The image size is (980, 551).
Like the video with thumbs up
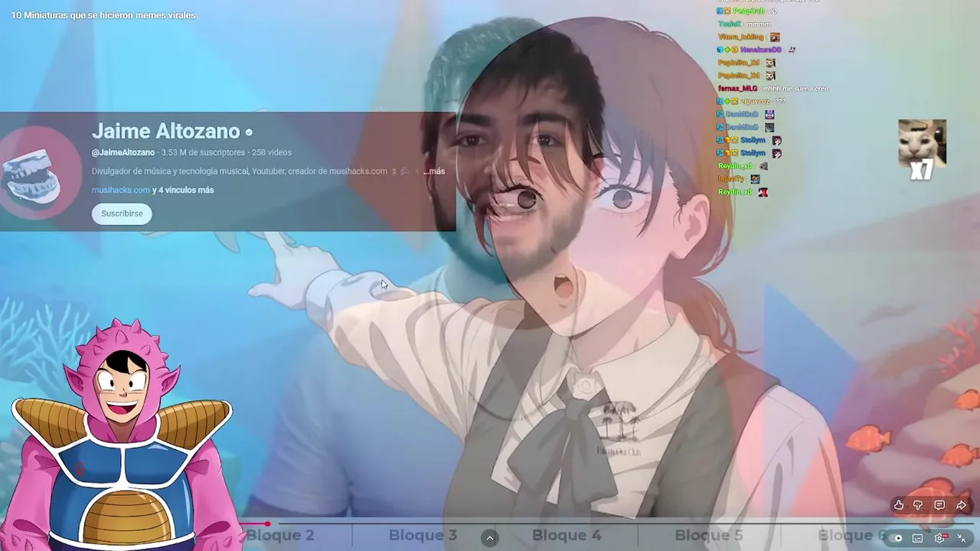pyautogui.click(x=899, y=505)
